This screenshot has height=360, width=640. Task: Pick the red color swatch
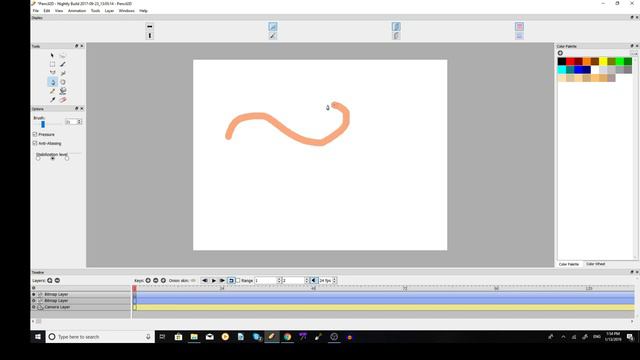[570, 62]
